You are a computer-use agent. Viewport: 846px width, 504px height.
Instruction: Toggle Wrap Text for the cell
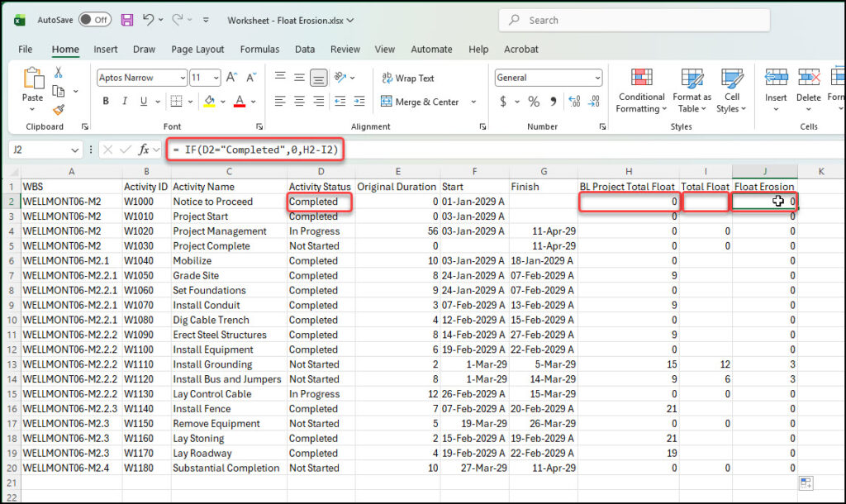point(408,78)
